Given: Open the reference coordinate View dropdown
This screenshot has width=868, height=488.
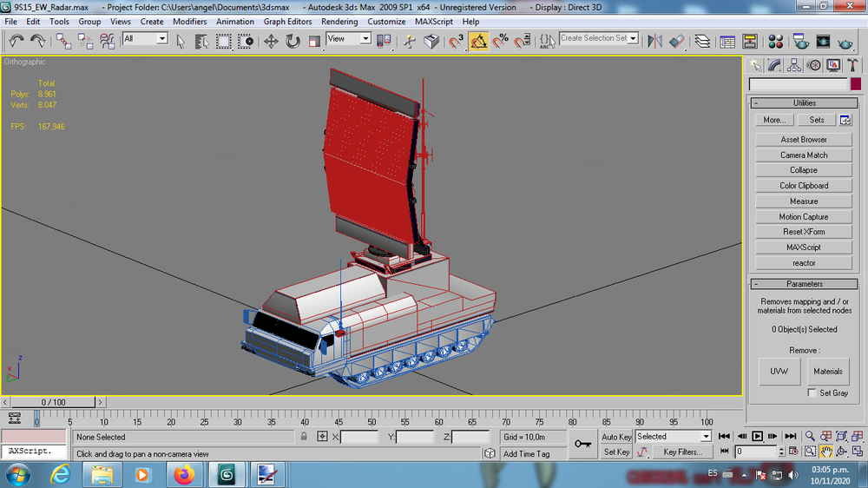Looking at the screenshot, I should [348, 38].
